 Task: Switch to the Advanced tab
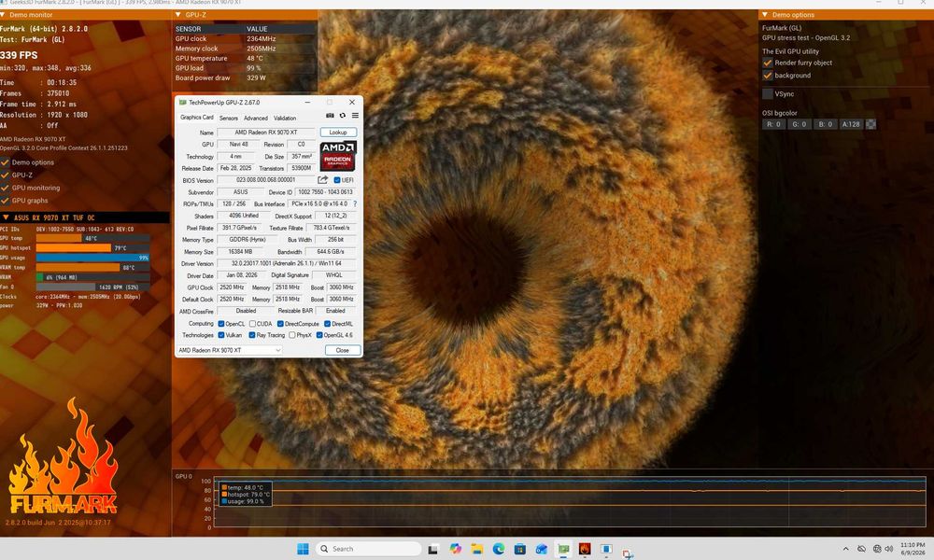coord(256,118)
